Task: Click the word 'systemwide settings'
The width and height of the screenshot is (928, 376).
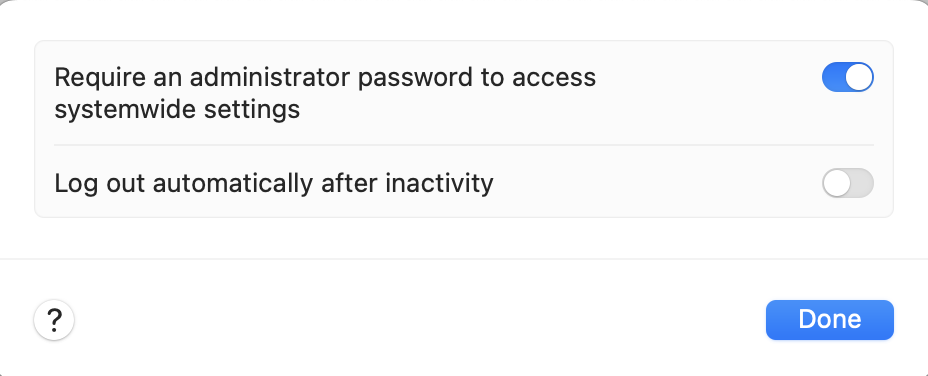Action: coord(177,110)
